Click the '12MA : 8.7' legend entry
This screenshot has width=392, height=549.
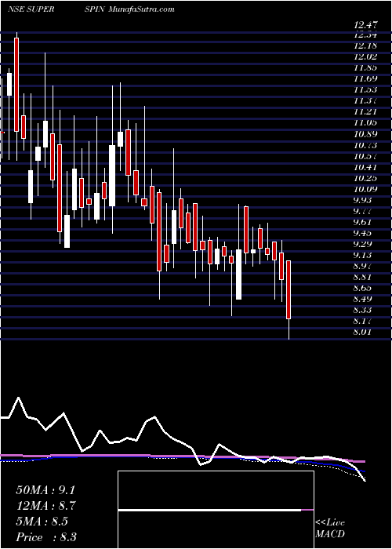click(46, 506)
